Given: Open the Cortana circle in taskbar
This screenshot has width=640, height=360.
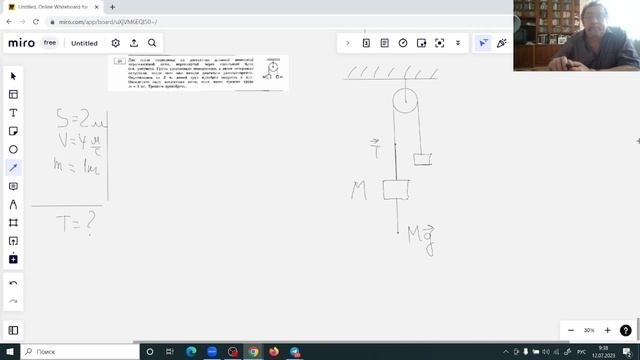Looking at the screenshot, I should click(150, 351).
